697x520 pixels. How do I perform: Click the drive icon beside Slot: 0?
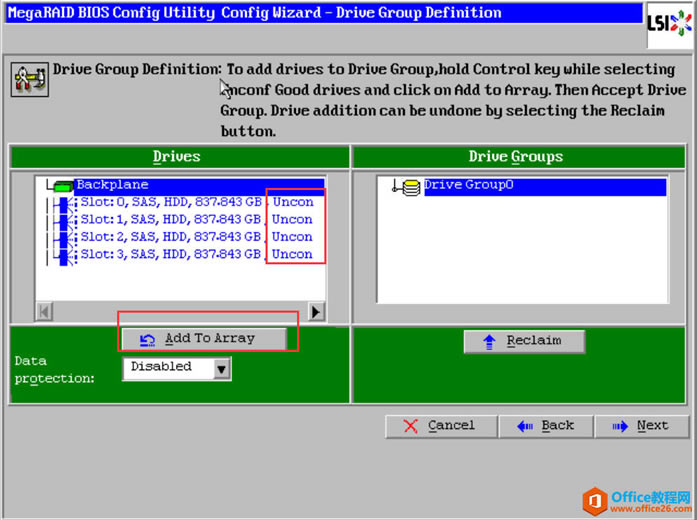click(65, 204)
